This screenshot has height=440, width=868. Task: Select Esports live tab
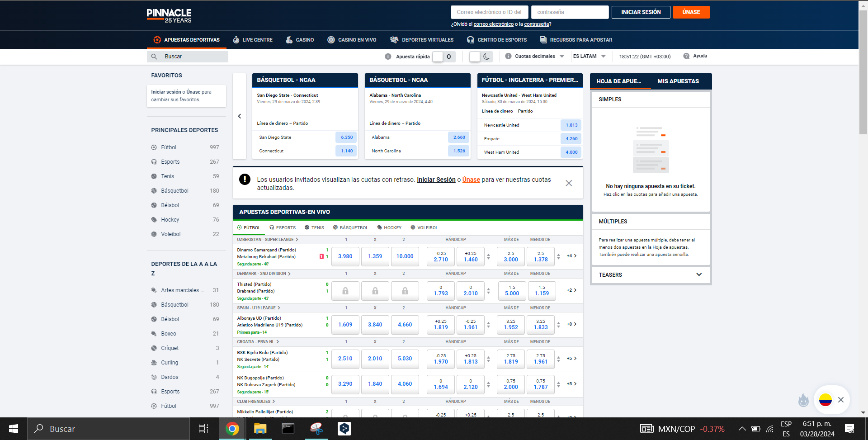tap(283, 228)
